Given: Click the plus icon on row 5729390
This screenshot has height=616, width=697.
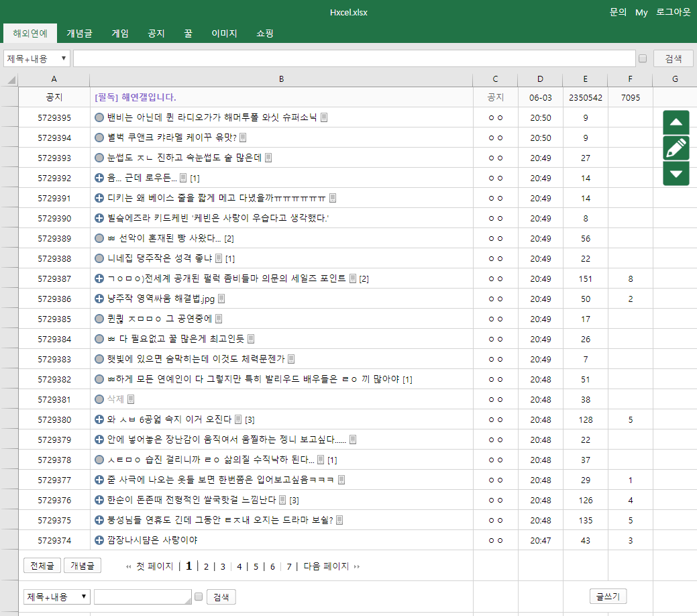Looking at the screenshot, I should (99, 218).
